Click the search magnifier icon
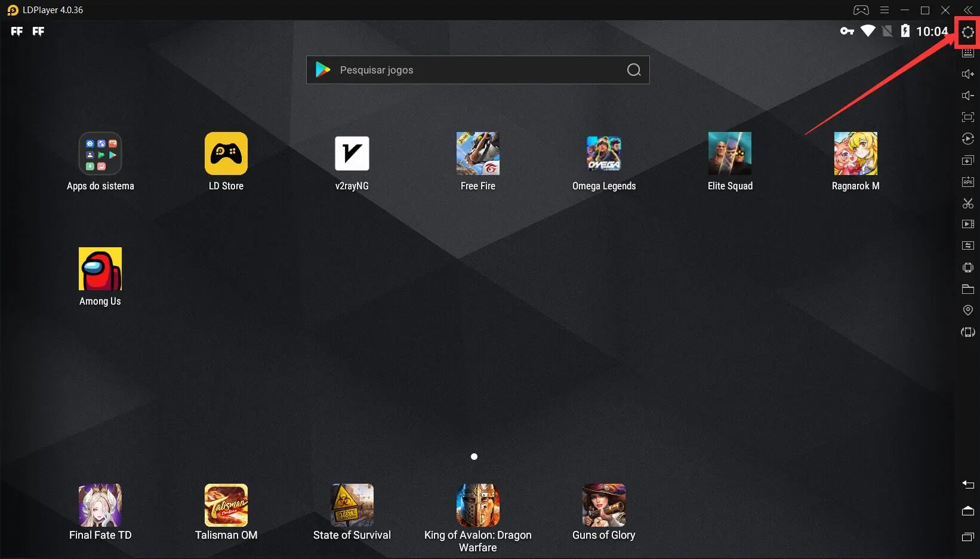The image size is (980, 559). pyautogui.click(x=634, y=70)
